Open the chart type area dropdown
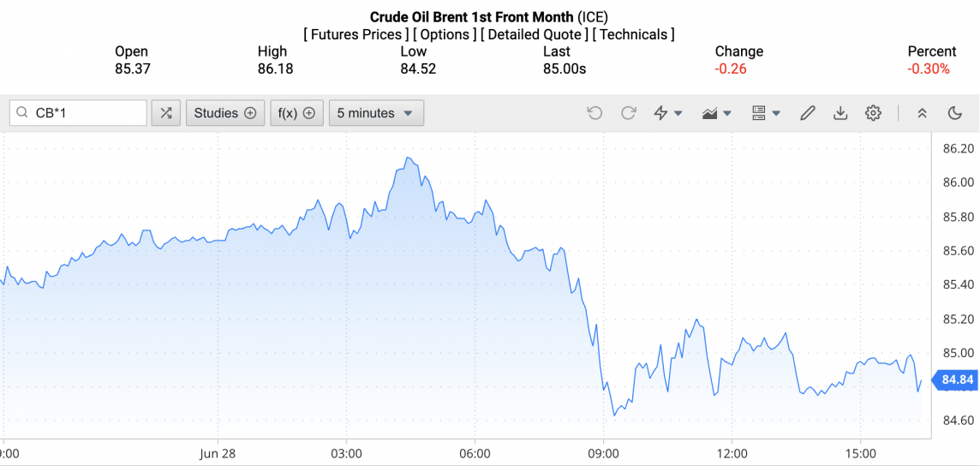 pyautogui.click(x=716, y=113)
